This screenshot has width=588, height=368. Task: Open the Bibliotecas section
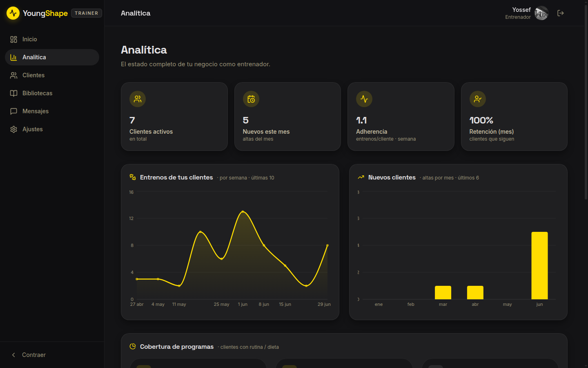coord(52,93)
